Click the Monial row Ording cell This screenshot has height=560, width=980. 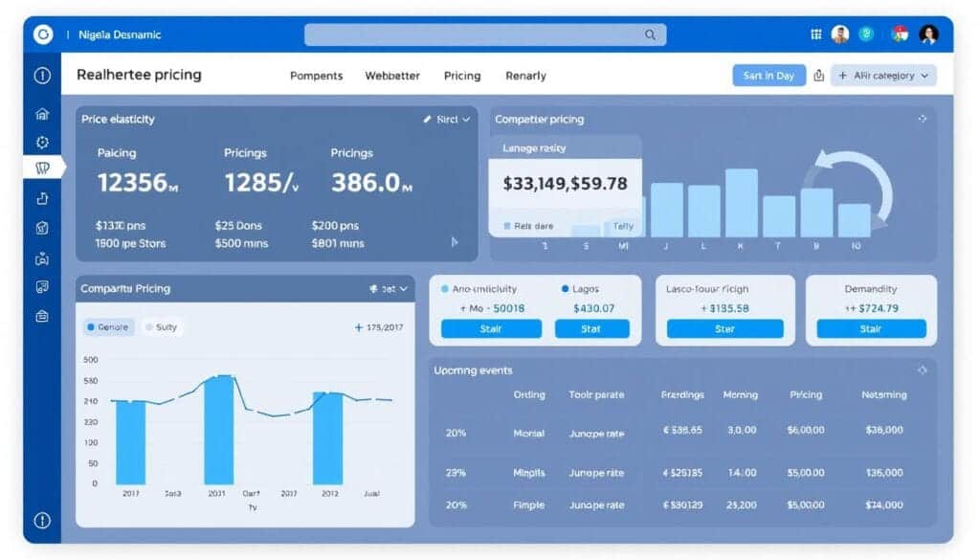point(528,433)
